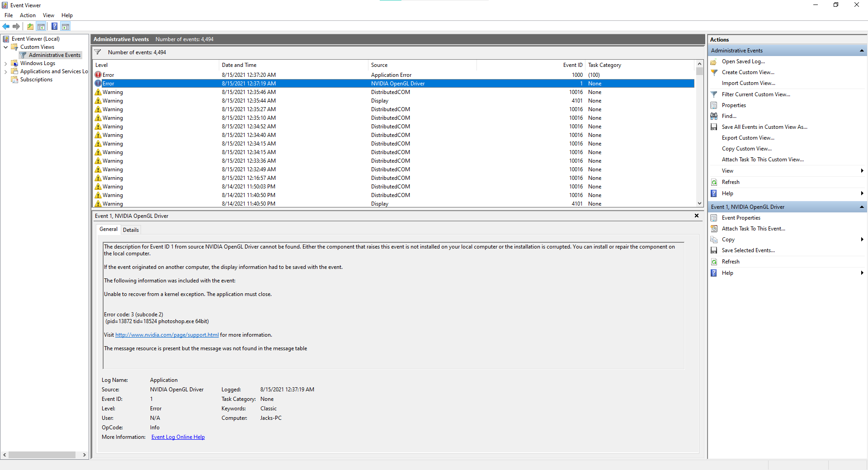Viewport: 868px width, 470px height.
Task: Collapse the Administrative Events actions section
Action: 862,51
